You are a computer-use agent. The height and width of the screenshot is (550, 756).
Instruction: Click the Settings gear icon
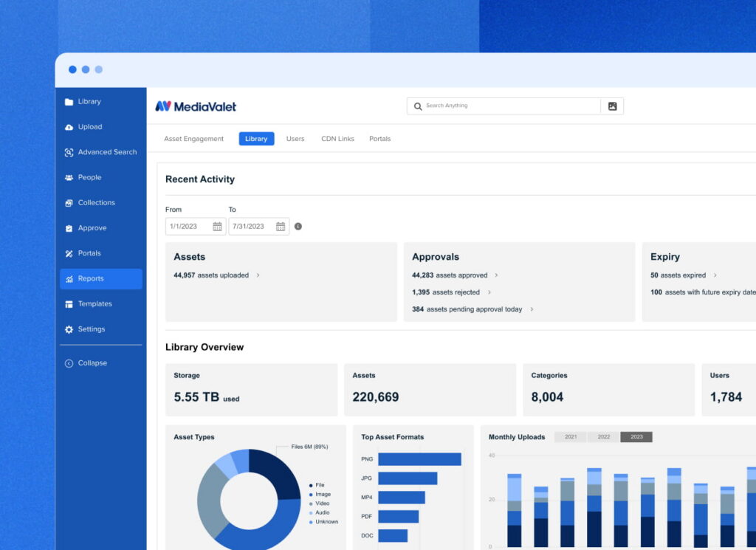(x=69, y=330)
